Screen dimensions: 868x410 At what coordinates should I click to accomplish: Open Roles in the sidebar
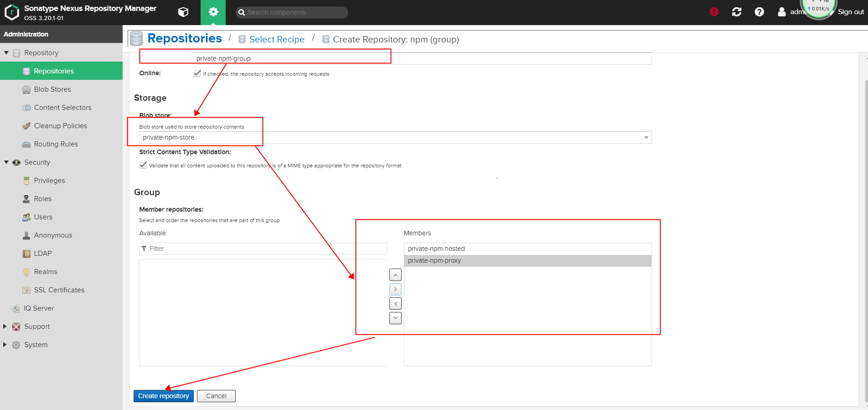tap(61, 199)
